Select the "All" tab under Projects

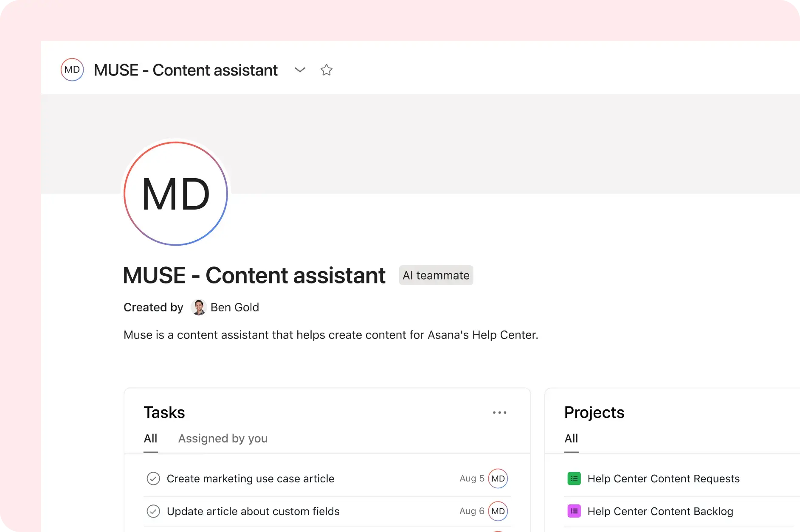[571, 439]
